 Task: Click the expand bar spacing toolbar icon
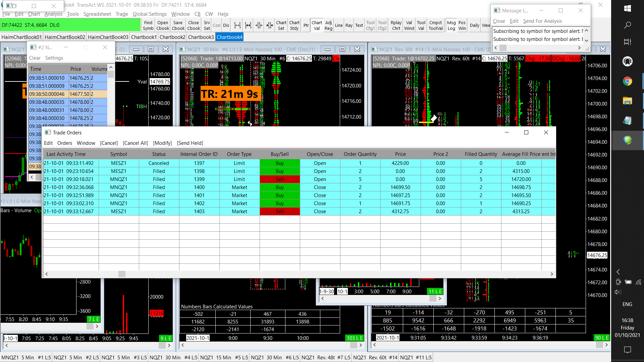tap(237, 25)
